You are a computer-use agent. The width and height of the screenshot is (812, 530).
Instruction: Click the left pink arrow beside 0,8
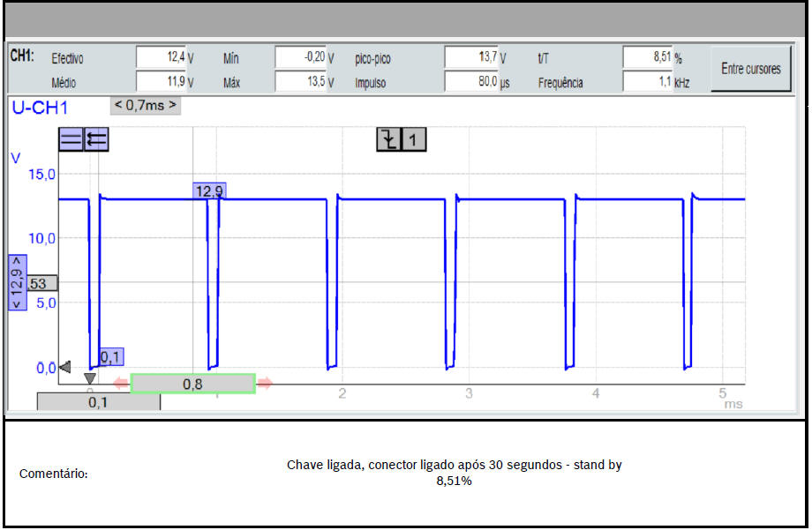pos(121,384)
